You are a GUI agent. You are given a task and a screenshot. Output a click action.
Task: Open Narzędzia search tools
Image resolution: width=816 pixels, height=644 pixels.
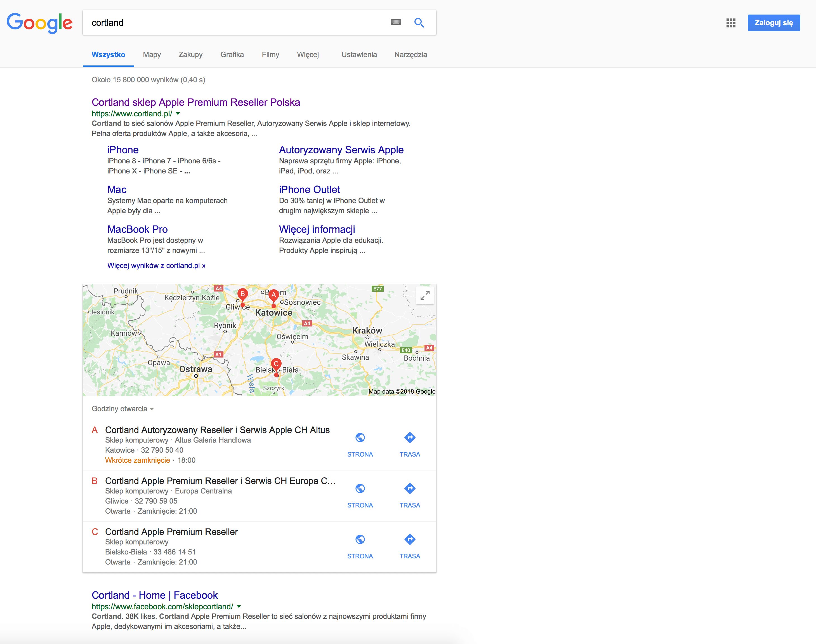411,55
